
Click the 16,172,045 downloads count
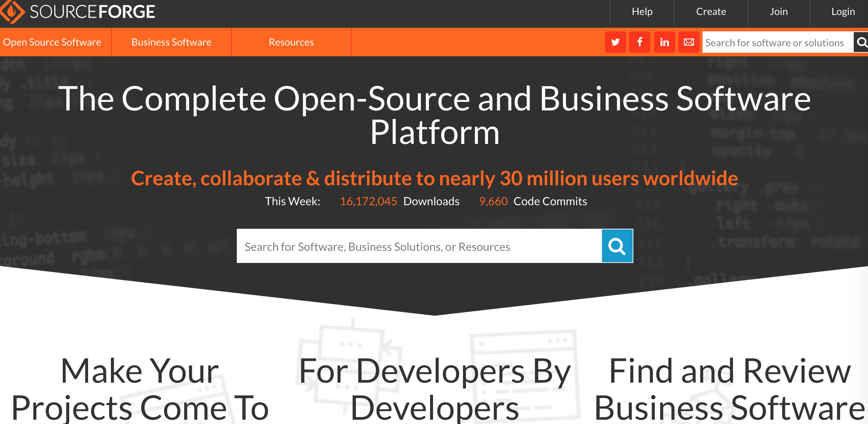click(x=368, y=201)
